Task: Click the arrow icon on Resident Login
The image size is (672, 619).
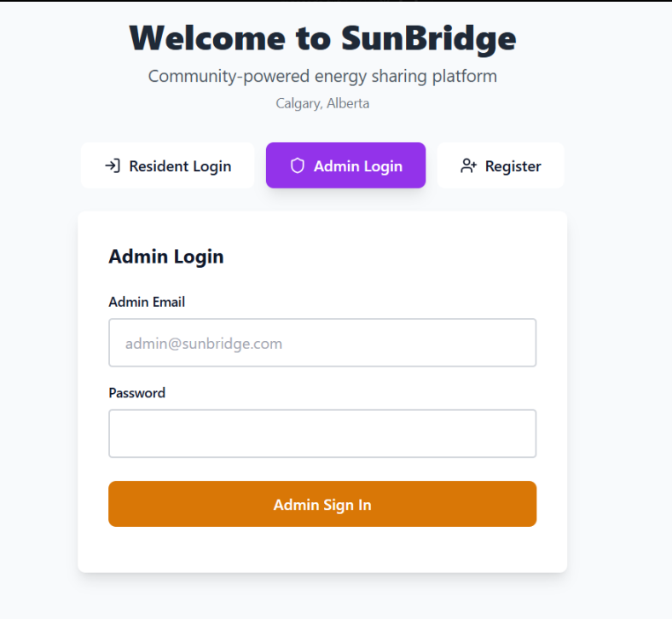Action: 112,165
